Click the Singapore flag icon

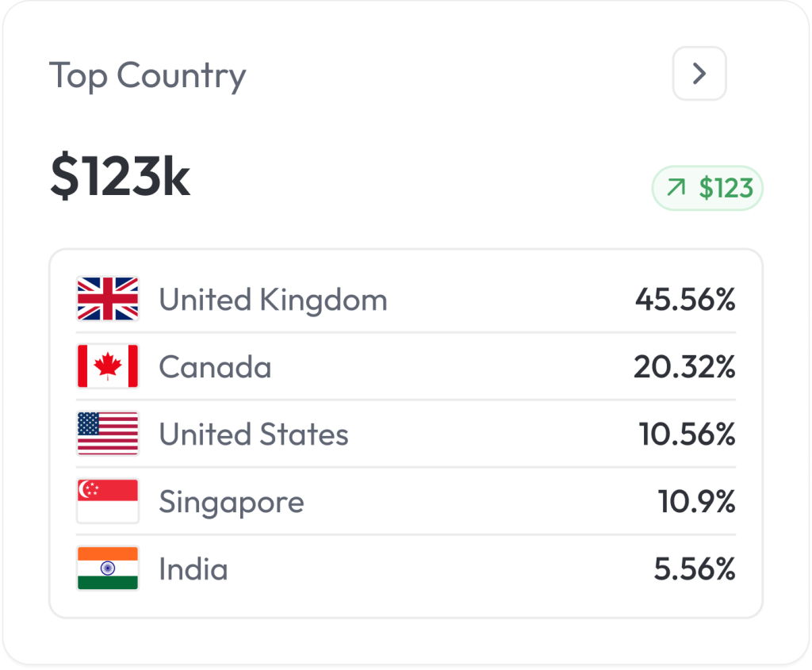click(108, 501)
